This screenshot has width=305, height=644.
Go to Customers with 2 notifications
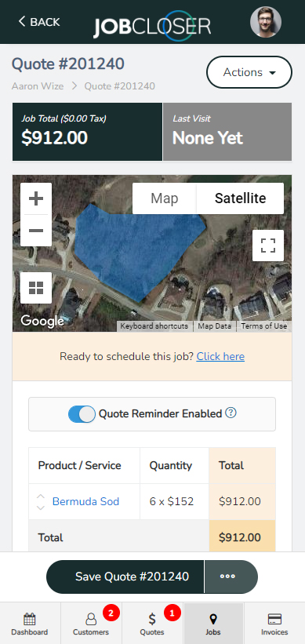point(91,624)
